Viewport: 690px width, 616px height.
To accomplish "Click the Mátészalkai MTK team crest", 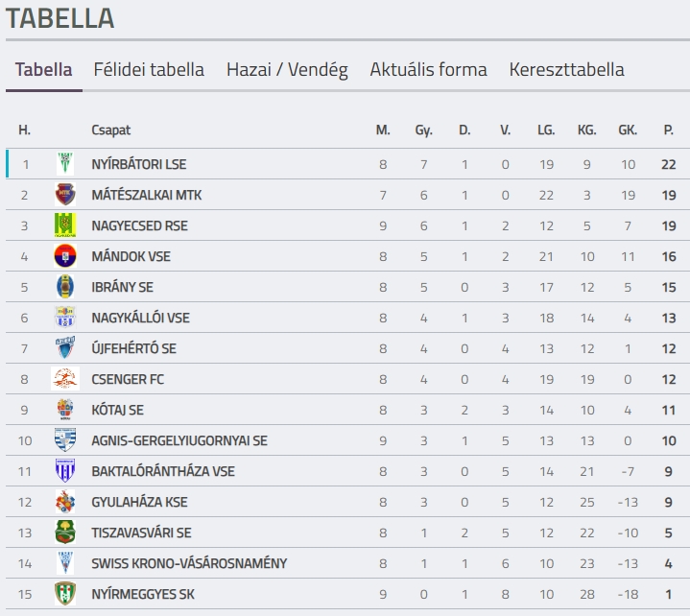I will 64,195.
